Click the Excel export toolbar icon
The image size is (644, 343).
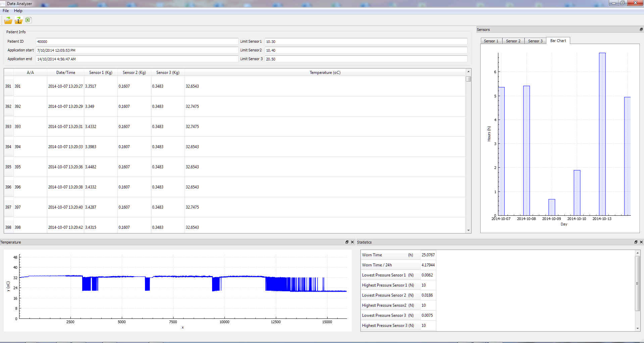(28, 20)
